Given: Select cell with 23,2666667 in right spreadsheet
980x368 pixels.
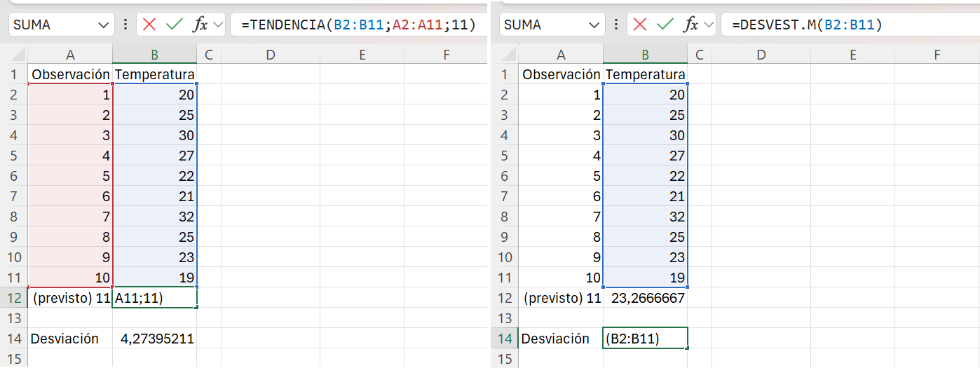Looking at the screenshot, I should tap(645, 298).
